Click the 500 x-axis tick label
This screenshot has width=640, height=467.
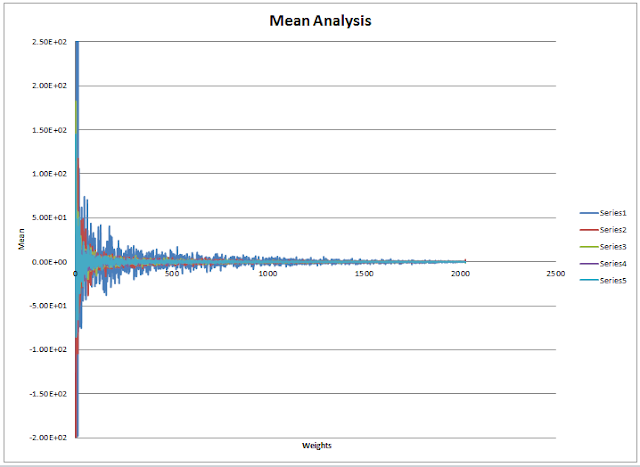tap(172, 274)
